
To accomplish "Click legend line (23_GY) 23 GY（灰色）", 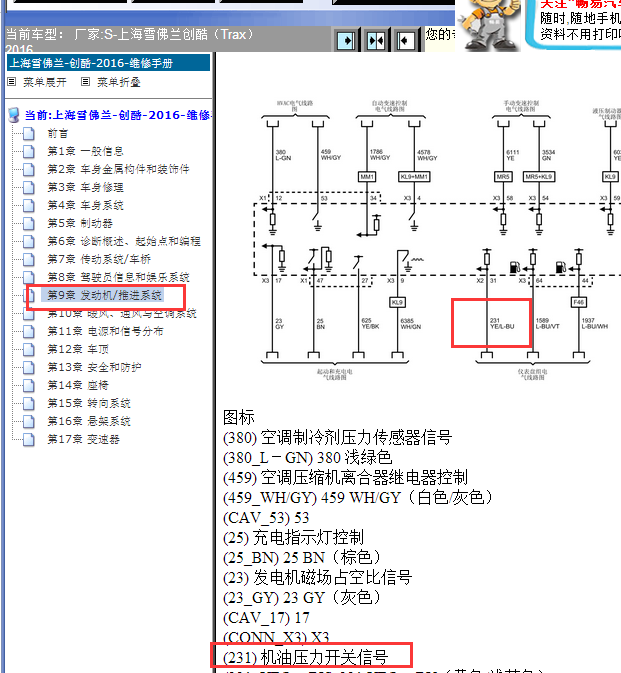I will pos(302,597).
